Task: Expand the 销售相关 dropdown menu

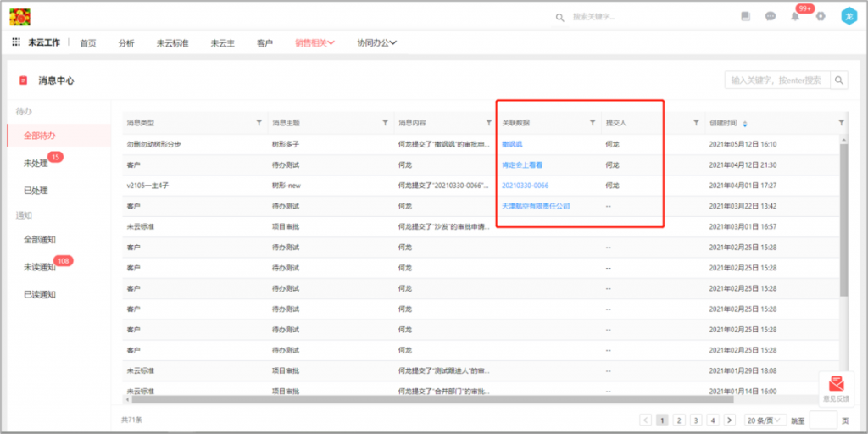Action: coord(315,42)
